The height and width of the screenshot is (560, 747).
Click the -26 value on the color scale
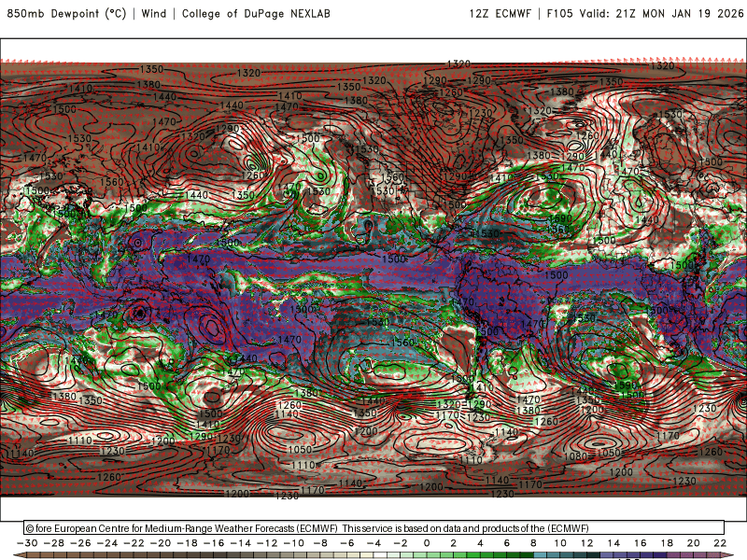point(80,543)
